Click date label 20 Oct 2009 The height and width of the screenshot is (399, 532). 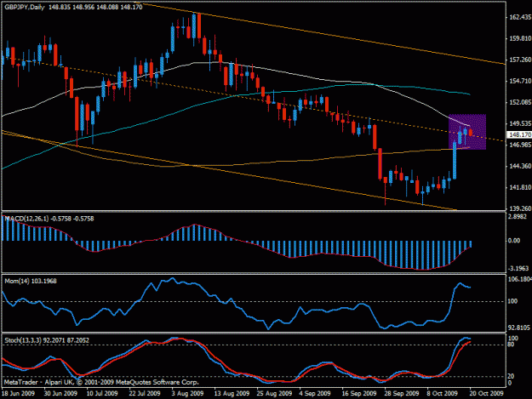click(486, 394)
